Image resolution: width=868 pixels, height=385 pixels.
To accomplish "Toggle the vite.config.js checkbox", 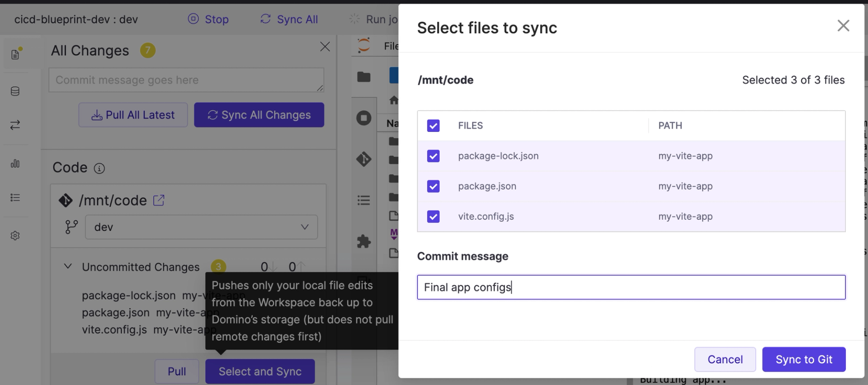I will click(x=433, y=216).
